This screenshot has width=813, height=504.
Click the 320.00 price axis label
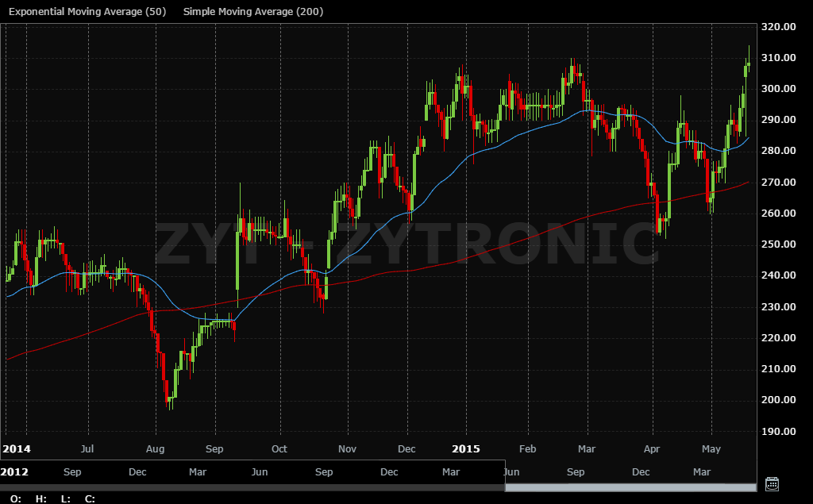(x=779, y=26)
